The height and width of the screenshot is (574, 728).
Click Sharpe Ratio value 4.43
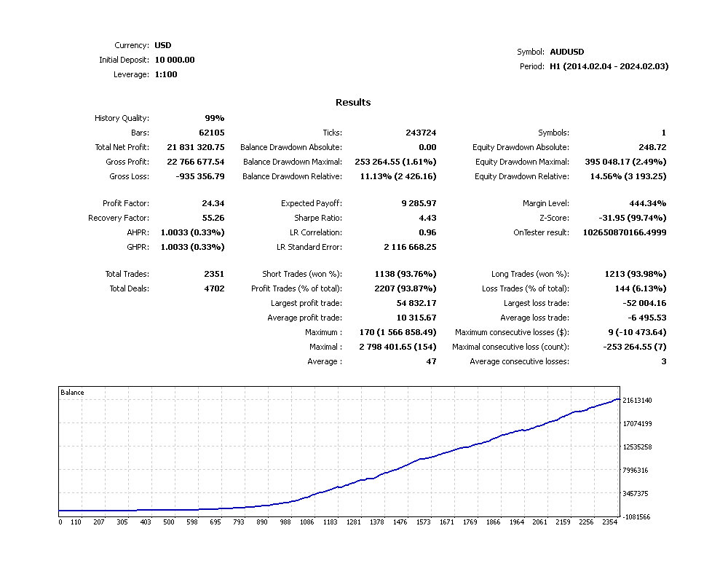pos(427,218)
